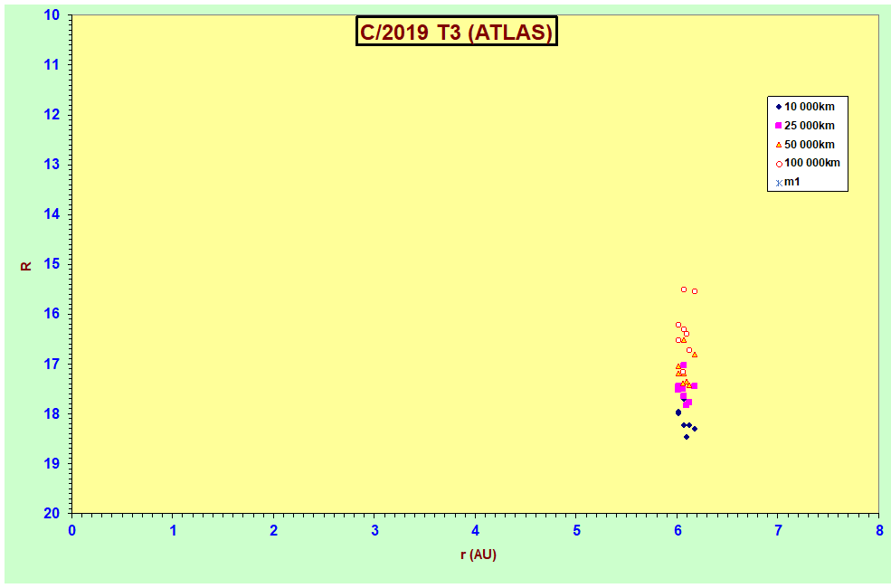
Task: Click the x-axis tick label 0
Action: (72, 531)
